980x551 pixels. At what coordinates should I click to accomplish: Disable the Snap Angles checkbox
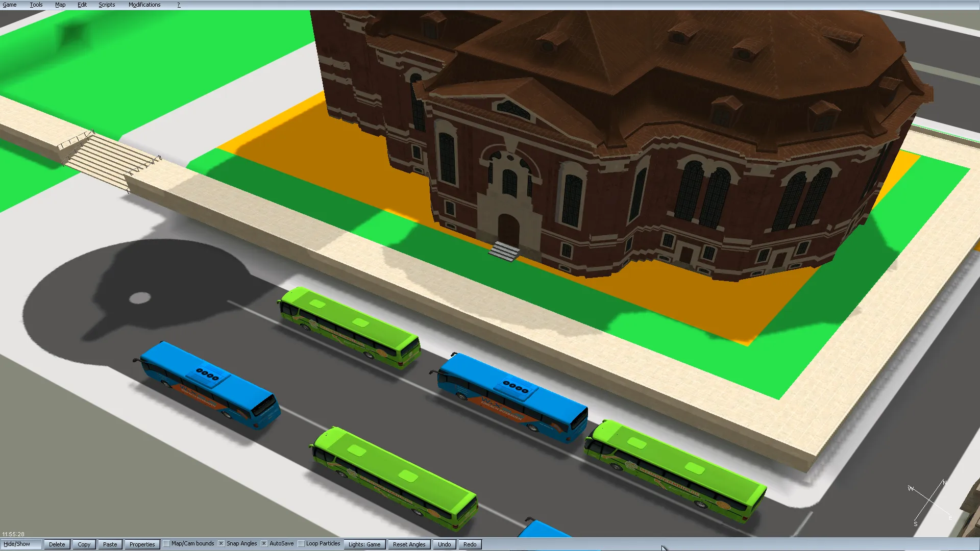coord(222,544)
